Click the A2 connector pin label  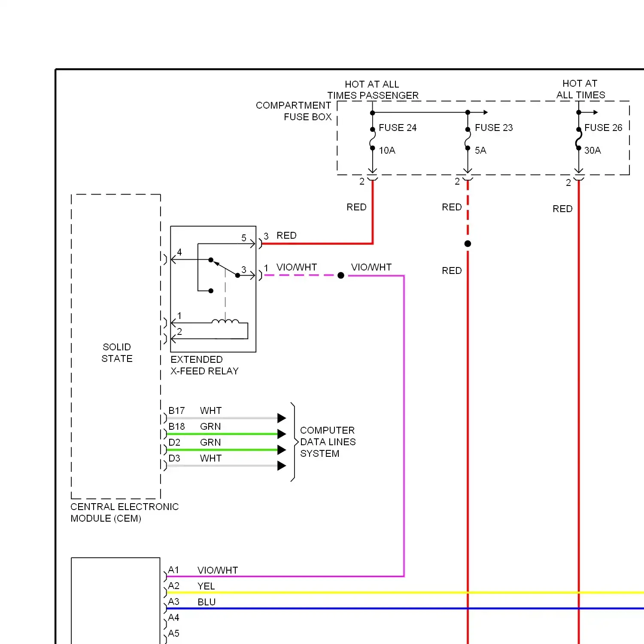click(x=173, y=586)
